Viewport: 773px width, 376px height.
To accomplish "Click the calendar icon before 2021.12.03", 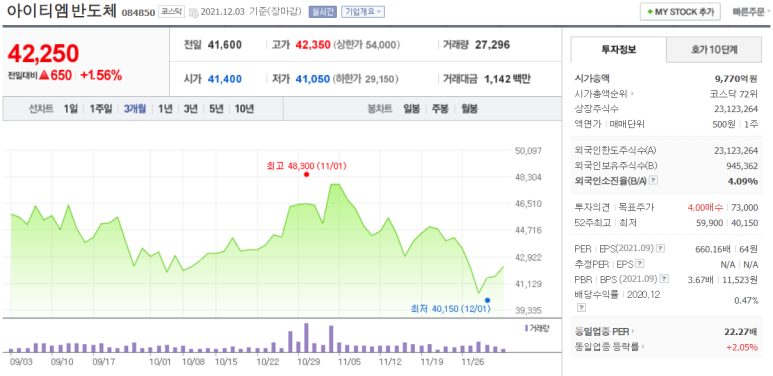I will tap(194, 12).
